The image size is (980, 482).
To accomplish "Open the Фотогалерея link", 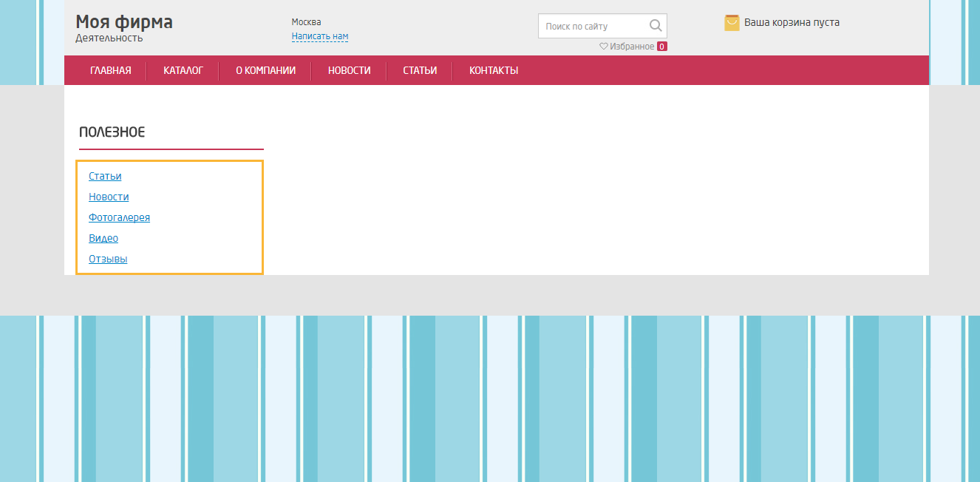I will click(119, 217).
